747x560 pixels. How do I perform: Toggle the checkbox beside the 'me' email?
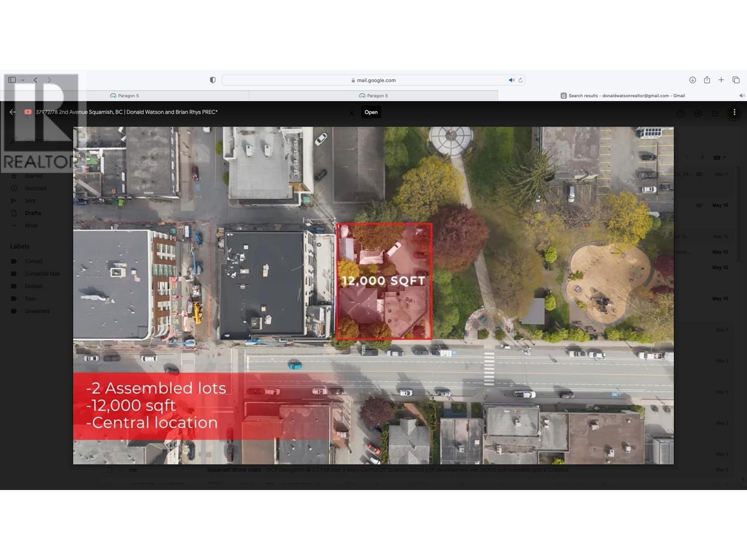tap(109, 469)
